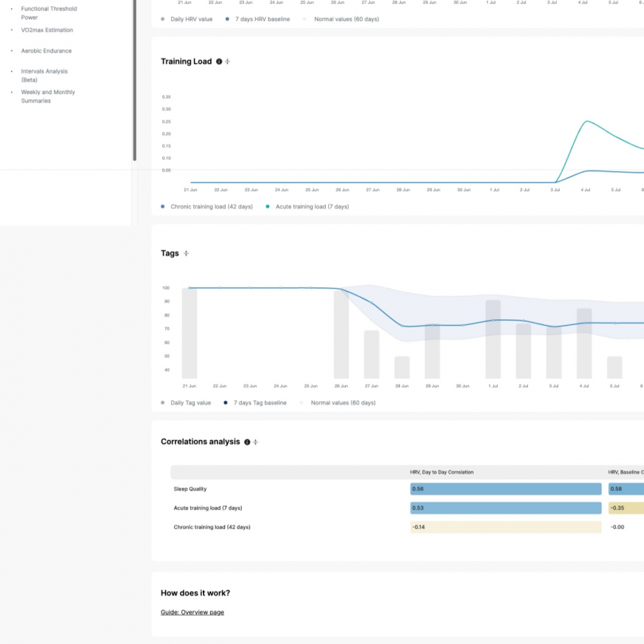
Task: Toggle the 7 days Tag baseline legend
Action: pyautogui.click(x=255, y=403)
